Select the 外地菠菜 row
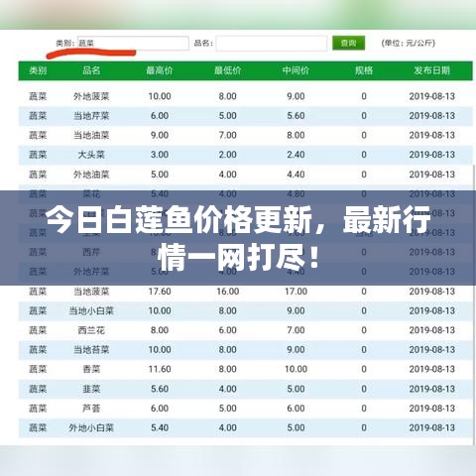This screenshot has width=476, height=476. coord(245,96)
